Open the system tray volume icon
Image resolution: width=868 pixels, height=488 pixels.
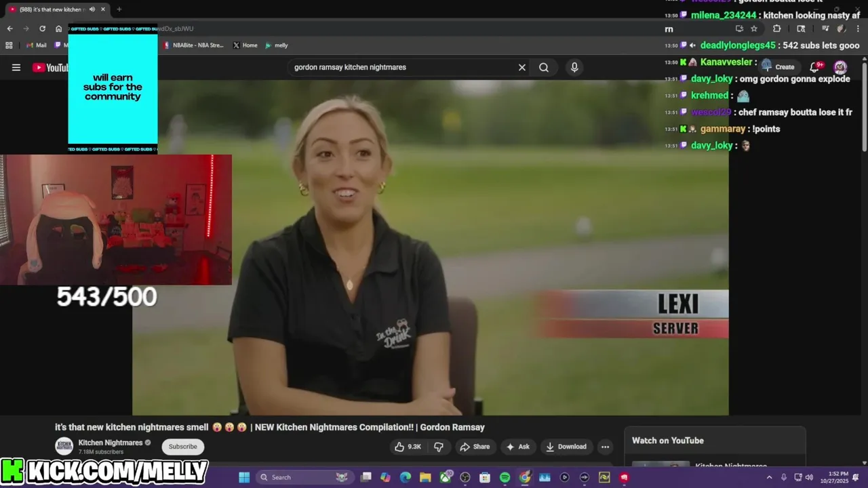click(810, 477)
